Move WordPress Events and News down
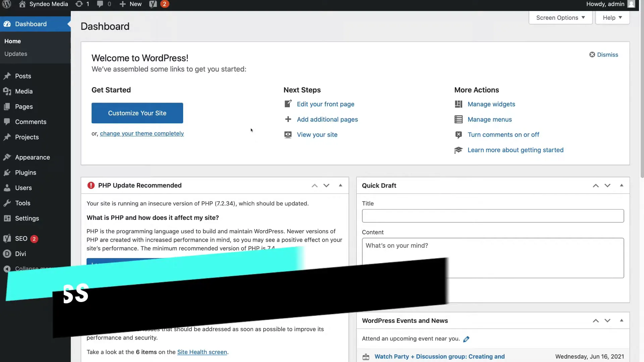The height and width of the screenshot is (362, 644). click(x=607, y=321)
